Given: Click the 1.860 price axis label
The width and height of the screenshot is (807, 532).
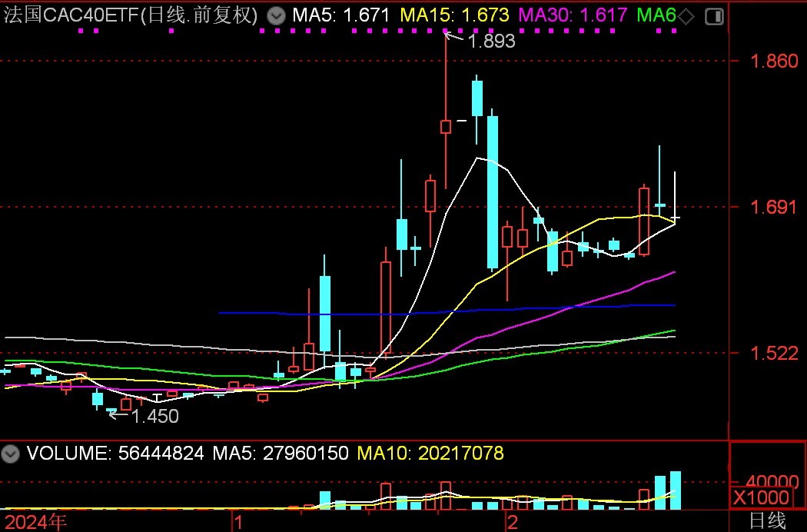Looking at the screenshot, I should [774, 61].
